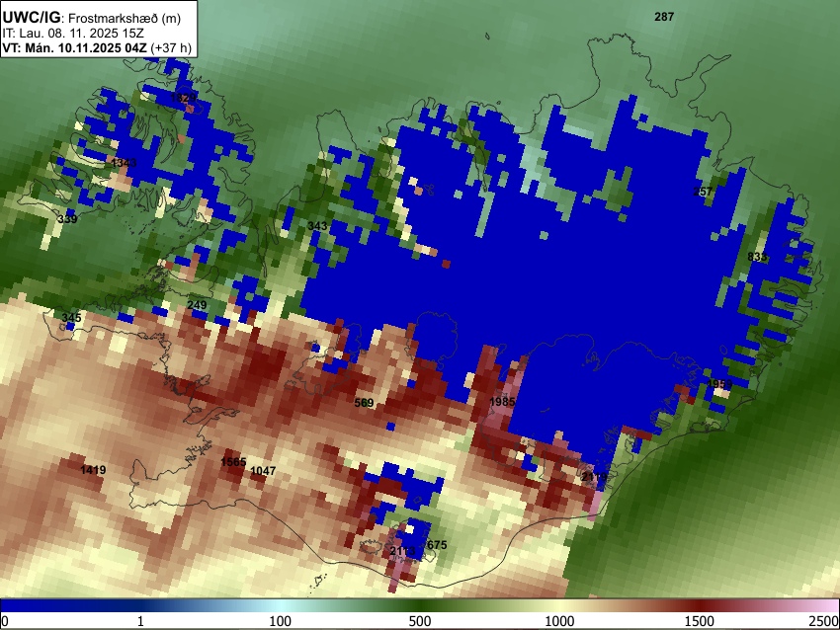Click the map value label "287"

point(664,17)
